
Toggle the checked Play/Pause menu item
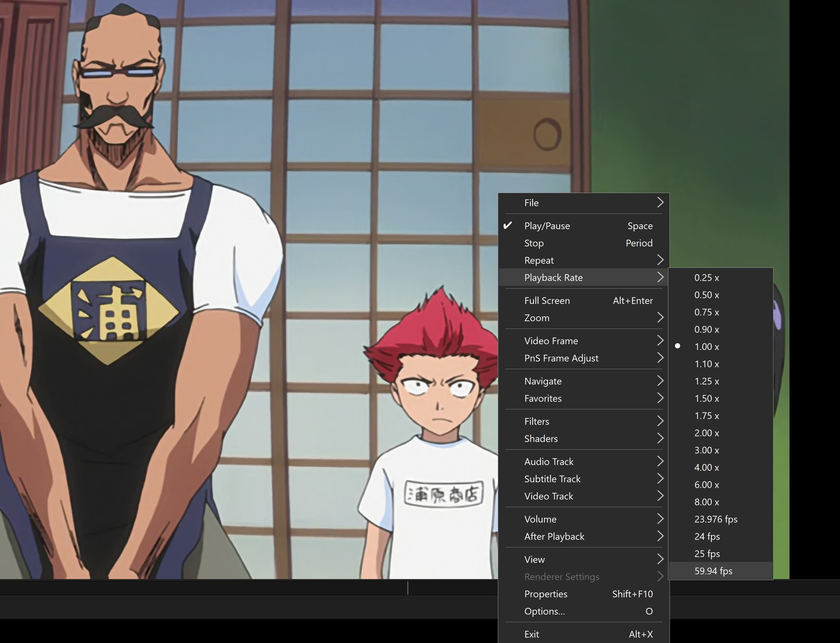point(547,226)
